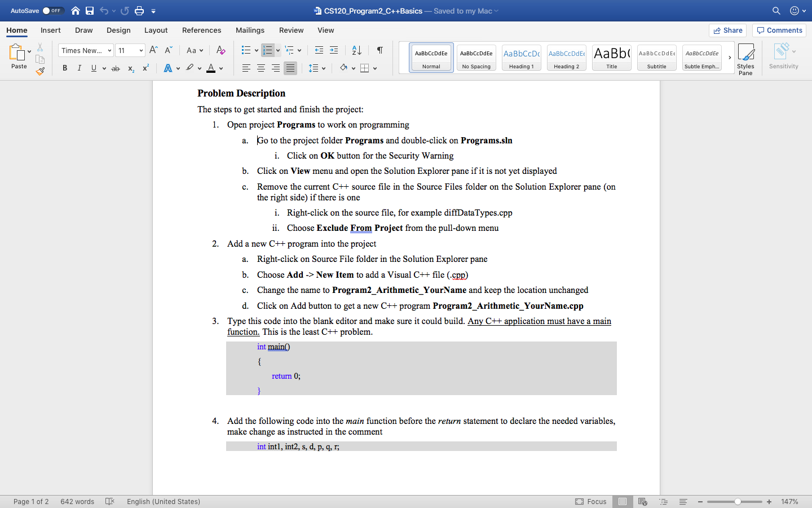Select the Format Painter tool
Image resolution: width=812 pixels, height=508 pixels.
[x=39, y=71]
